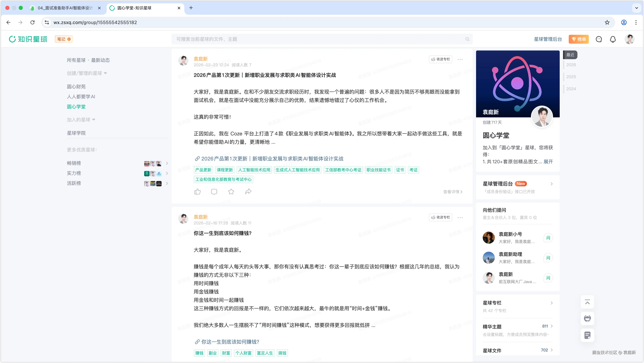Screen dimensions: 644x363
Task: Click 展开 to expand group description
Action: pyautogui.click(x=548, y=162)
